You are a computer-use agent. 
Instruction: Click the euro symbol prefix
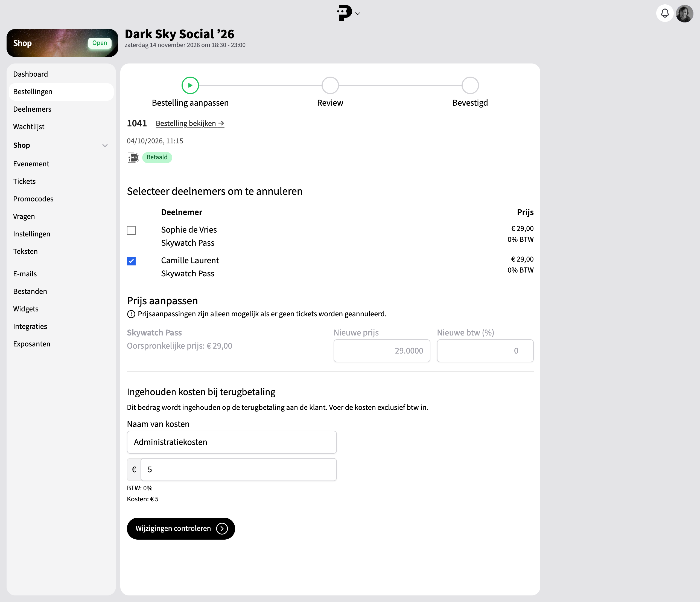coord(134,470)
